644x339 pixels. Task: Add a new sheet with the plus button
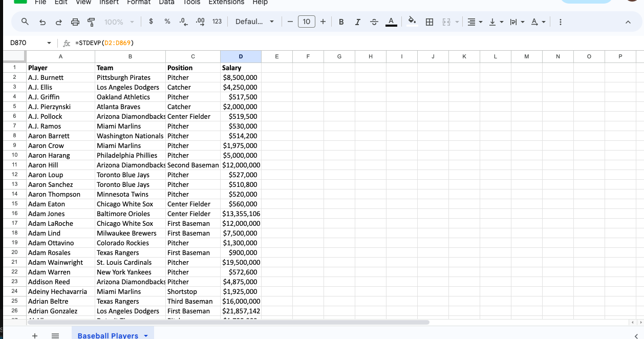pos(35,335)
